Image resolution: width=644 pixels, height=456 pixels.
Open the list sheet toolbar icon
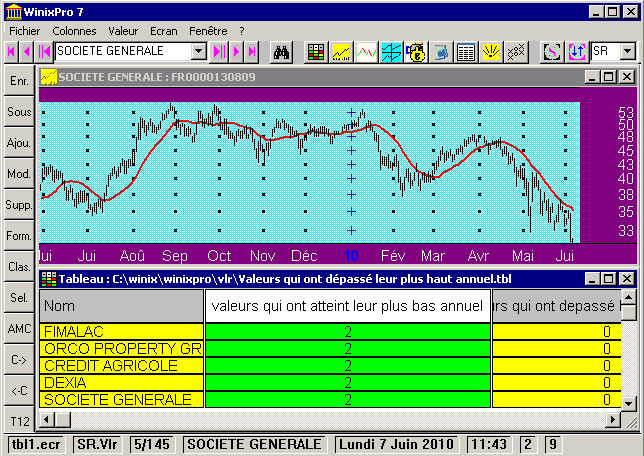click(x=466, y=52)
